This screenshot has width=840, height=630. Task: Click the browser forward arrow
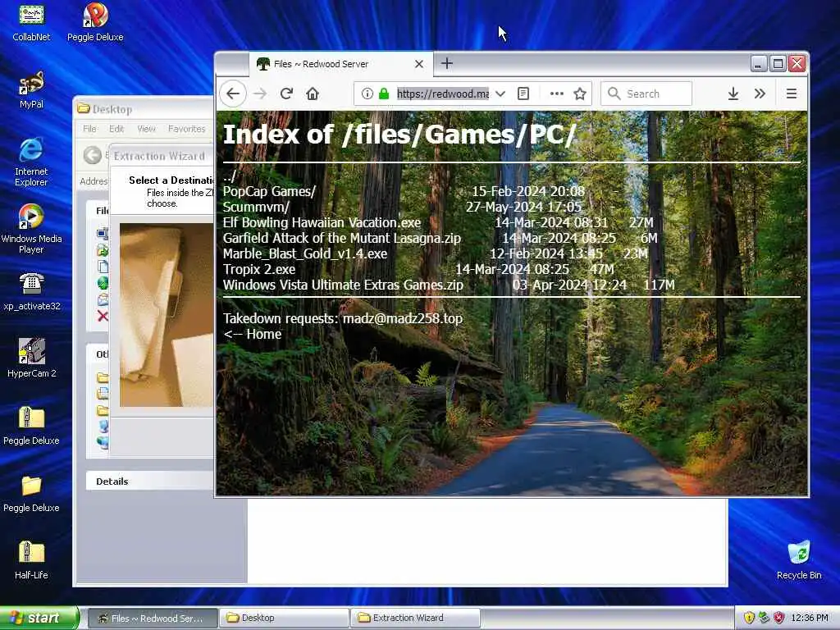click(260, 94)
